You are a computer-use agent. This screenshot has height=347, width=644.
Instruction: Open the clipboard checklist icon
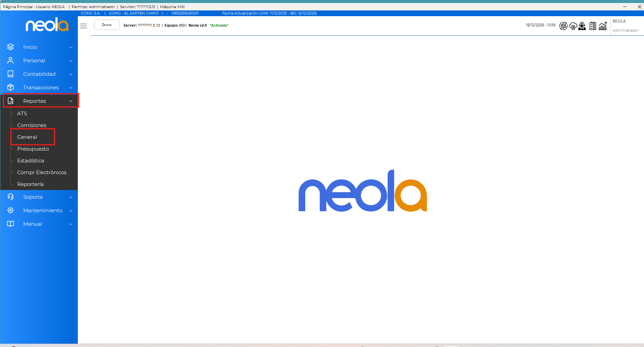593,26
